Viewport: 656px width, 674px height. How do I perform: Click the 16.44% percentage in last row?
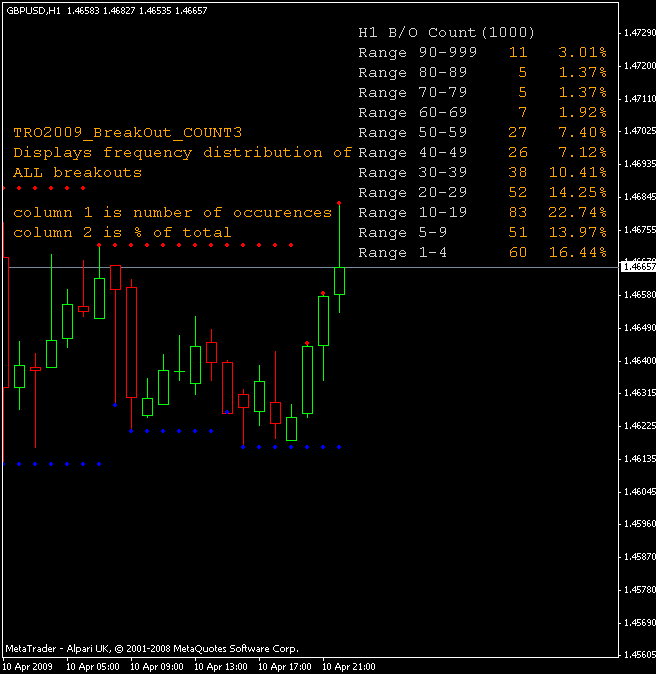582,252
